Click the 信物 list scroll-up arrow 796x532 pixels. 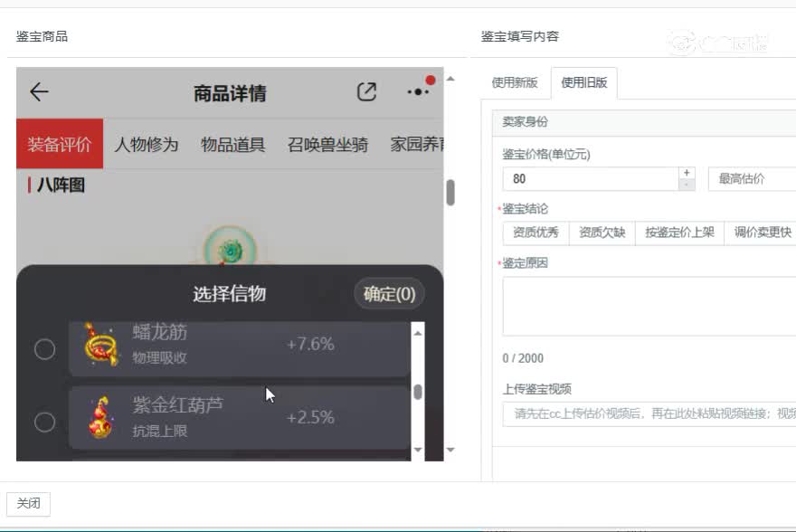(418, 333)
